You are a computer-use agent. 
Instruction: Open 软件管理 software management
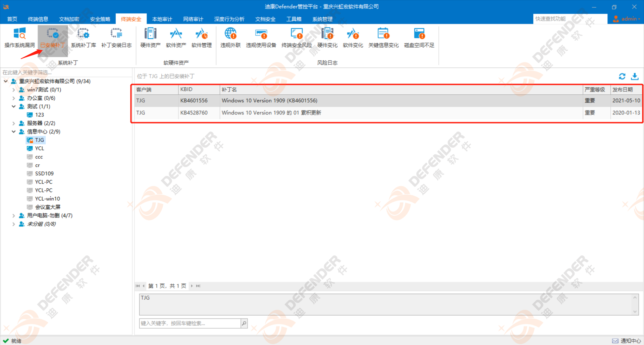202,38
